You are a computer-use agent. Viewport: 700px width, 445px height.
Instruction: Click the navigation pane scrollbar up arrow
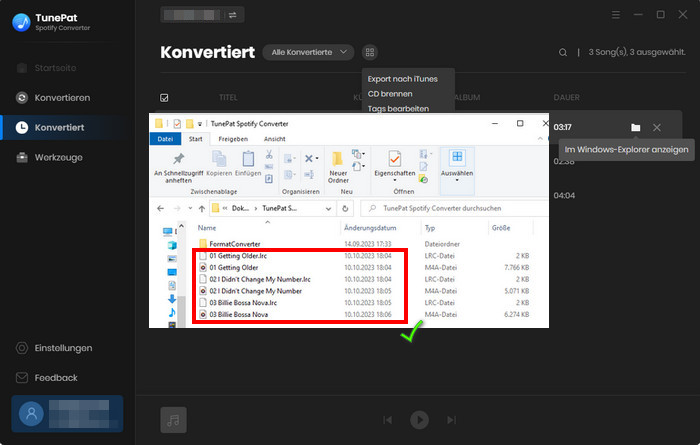click(x=181, y=226)
